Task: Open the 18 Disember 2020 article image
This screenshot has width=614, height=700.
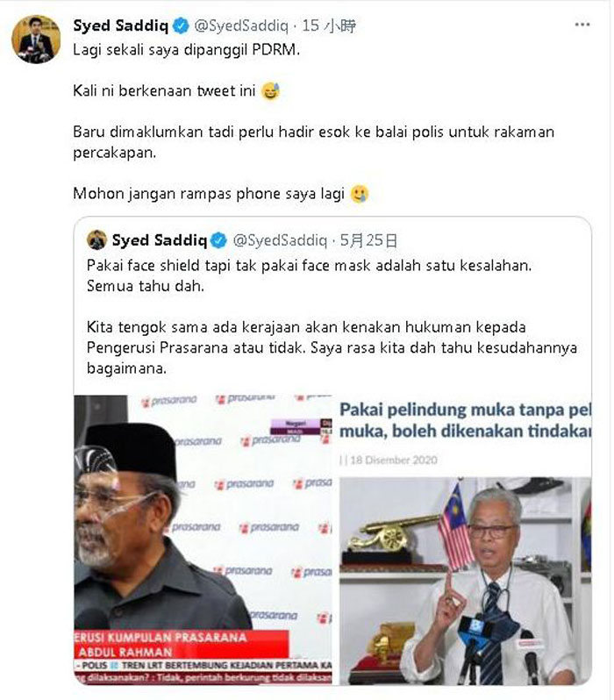Action: pyautogui.click(x=465, y=539)
